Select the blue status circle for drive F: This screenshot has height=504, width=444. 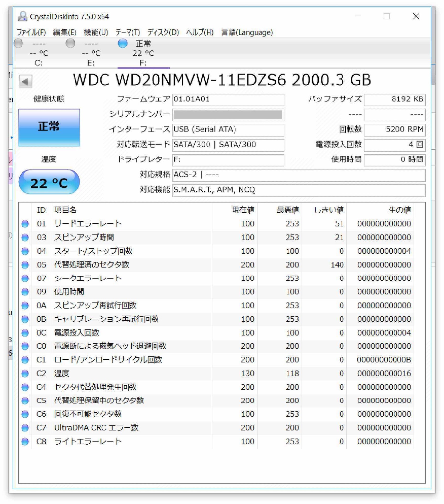point(122,43)
